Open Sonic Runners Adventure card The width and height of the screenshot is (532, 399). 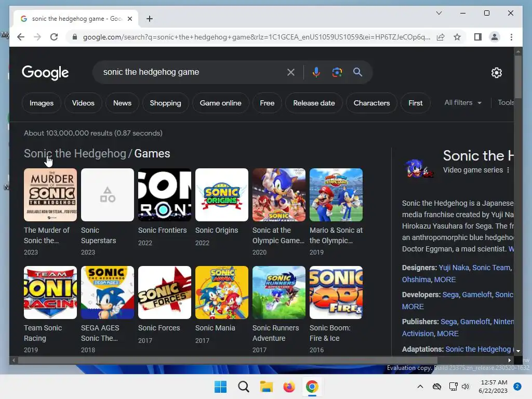click(279, 310)
